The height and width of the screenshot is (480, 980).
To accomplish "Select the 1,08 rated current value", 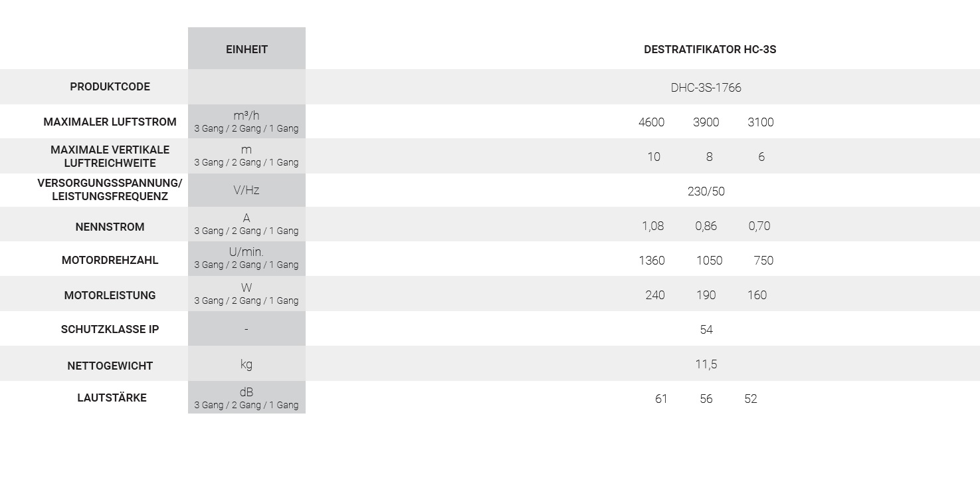I will click(652, 226).
